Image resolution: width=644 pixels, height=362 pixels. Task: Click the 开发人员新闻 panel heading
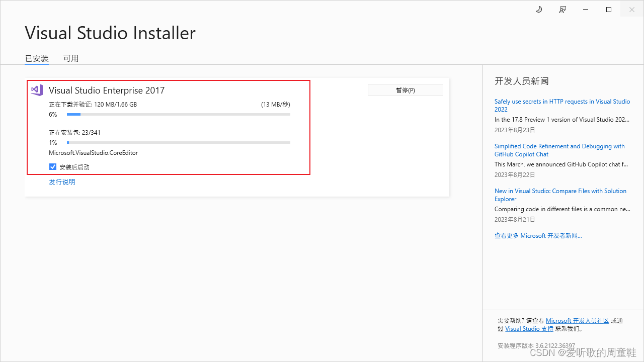(x=519, y=81)
